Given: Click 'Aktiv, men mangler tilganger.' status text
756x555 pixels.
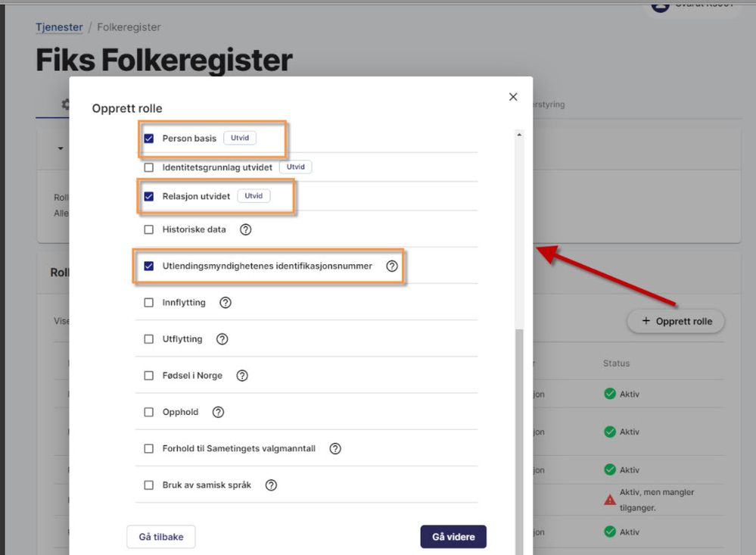Looking at the screenshot, I should coord(657,500).
